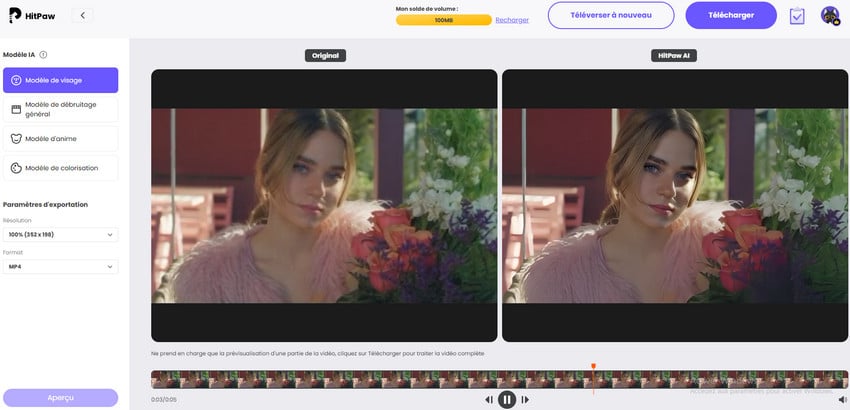Image resolution: width=850 pixels, height=410 pixels.
Task: Choose the Modèle d'anime option
Action: pos(60,138)
